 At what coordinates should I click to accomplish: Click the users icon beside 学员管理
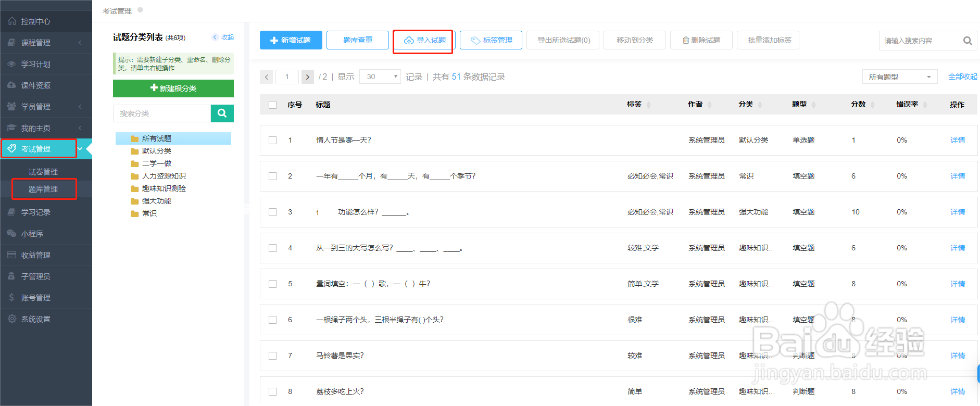click(x=11, y=107)
